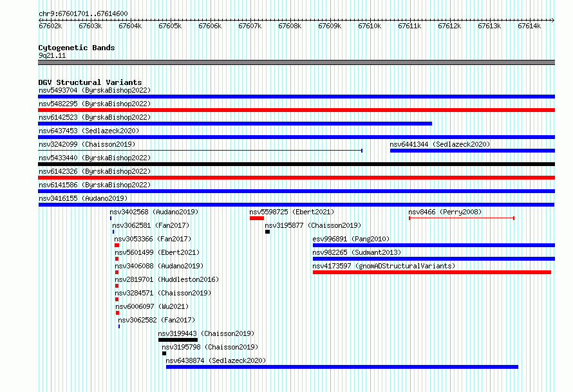Click the nsv6006097 (Wu2021) label
573x392 pixels.
[x=152, y=306]
